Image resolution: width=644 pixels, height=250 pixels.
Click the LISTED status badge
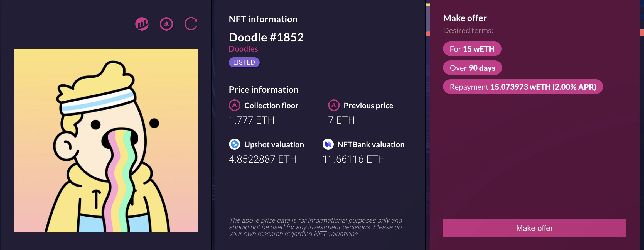click(x=244, y=62)
